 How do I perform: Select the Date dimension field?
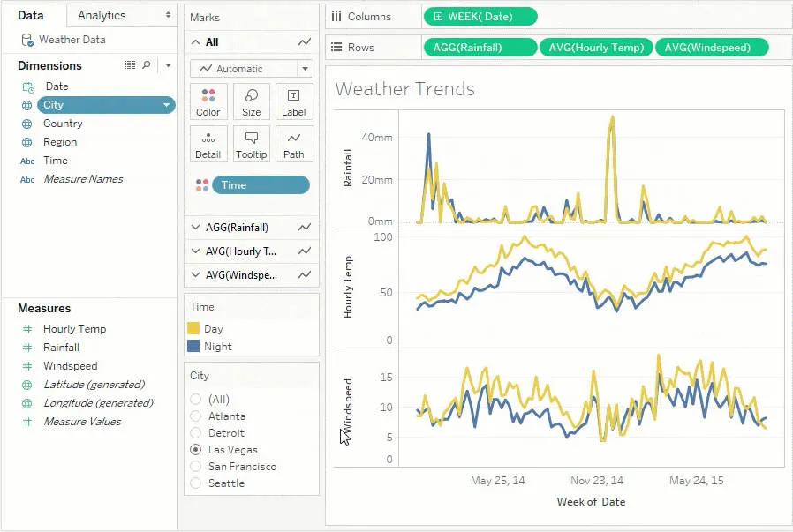pos(57,86)
